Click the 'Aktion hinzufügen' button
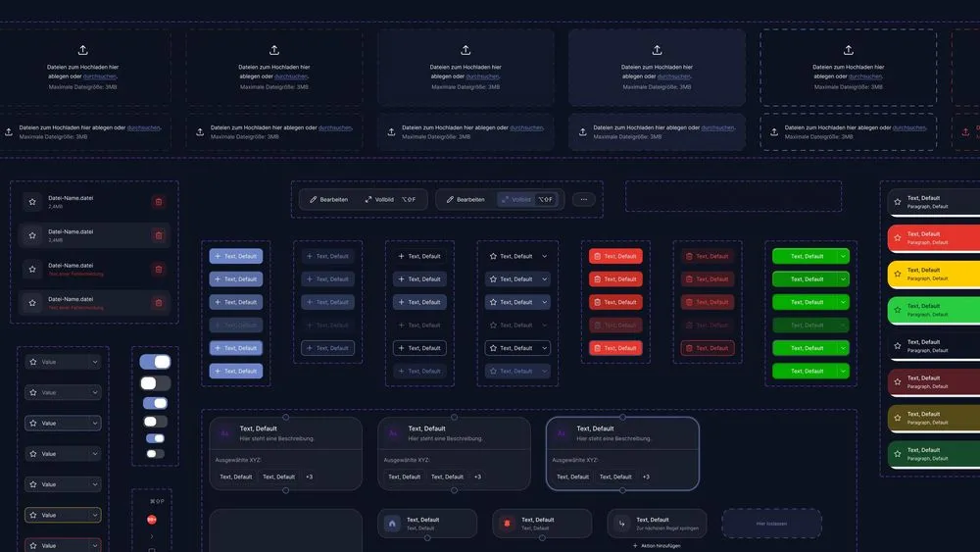The width and height of the screenshot is (980, 552). pyautogui.click(x=657, y=546)
